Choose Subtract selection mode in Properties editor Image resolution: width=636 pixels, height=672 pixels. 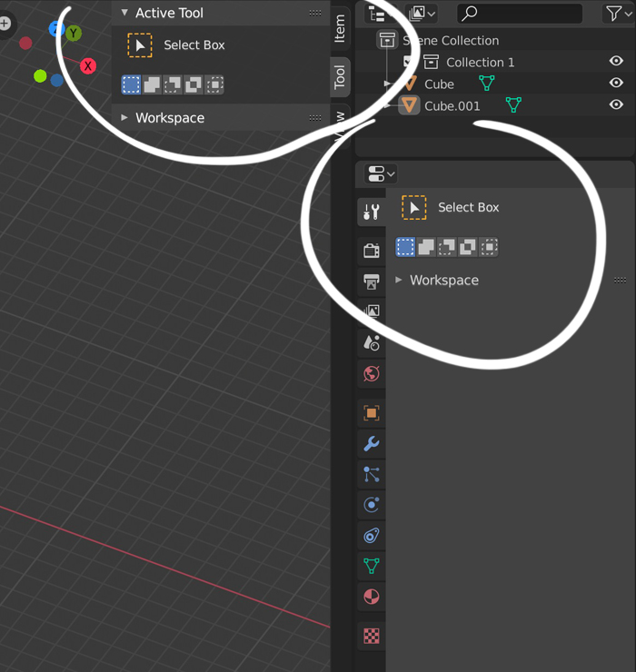(x=446, y=247)
